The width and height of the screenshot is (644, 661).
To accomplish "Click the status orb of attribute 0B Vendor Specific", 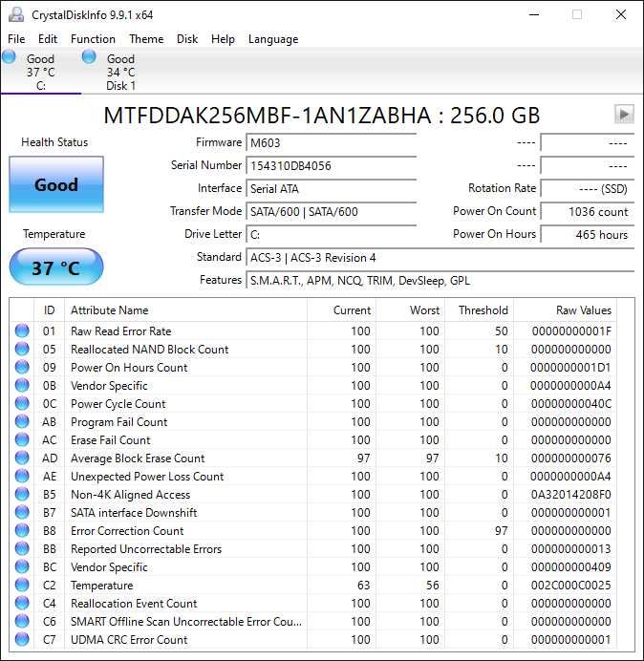I will click(22, 385).
